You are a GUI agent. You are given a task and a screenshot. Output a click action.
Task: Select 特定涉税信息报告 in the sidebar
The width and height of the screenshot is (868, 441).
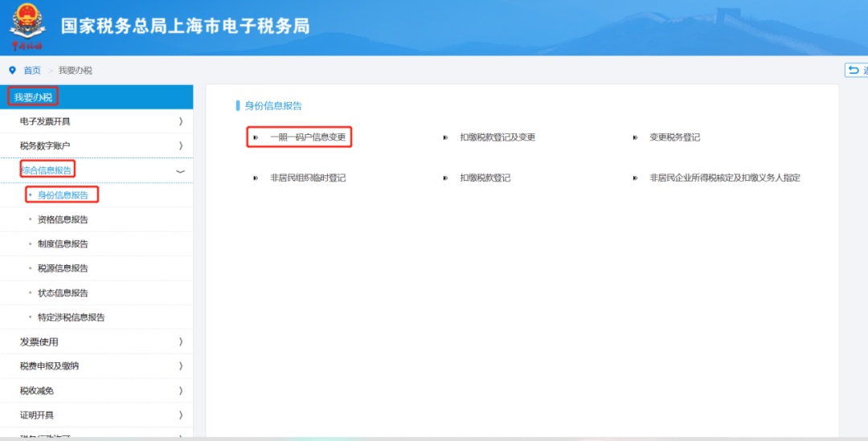pyautogui.click(x=71, y=317)
